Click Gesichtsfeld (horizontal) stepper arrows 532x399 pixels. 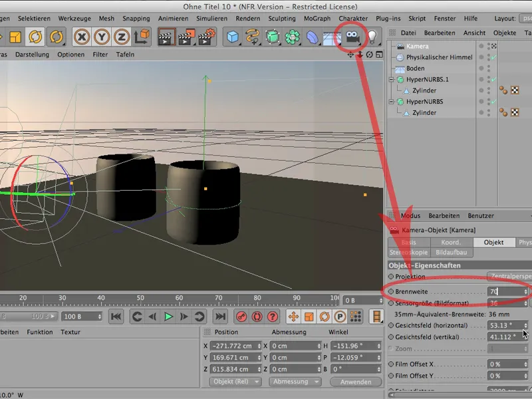pos(525,325)
